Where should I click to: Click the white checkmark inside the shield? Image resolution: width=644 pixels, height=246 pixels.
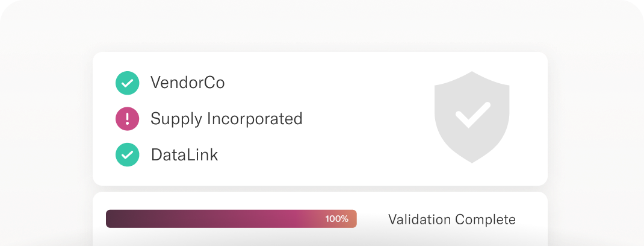coord(472,115)
